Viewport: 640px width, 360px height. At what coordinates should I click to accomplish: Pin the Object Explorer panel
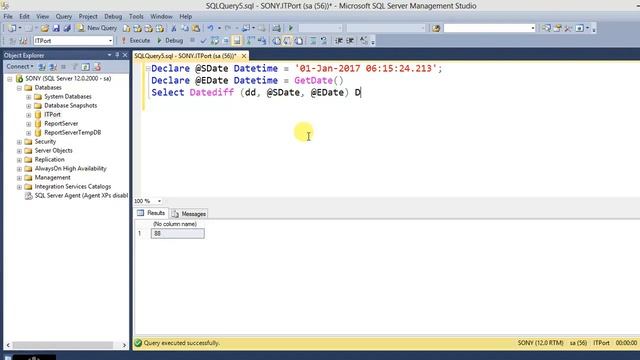117,55
